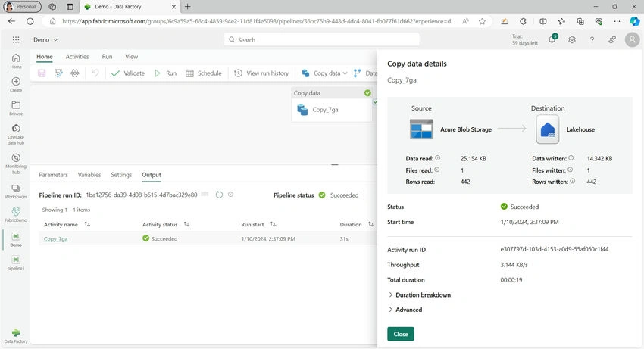Screen dimensions: 644x349
Task: Switch to the Activities ribbon tab
Action: pyautogui.click(x=77, y=57)
